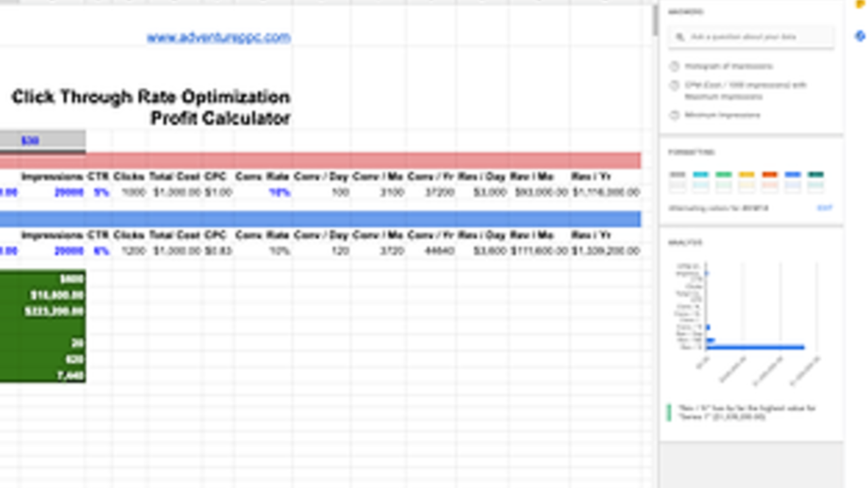The width and height of the screenshot is (868, 488).
Task: Select Impressions header under the red bar
Action: 52,177
